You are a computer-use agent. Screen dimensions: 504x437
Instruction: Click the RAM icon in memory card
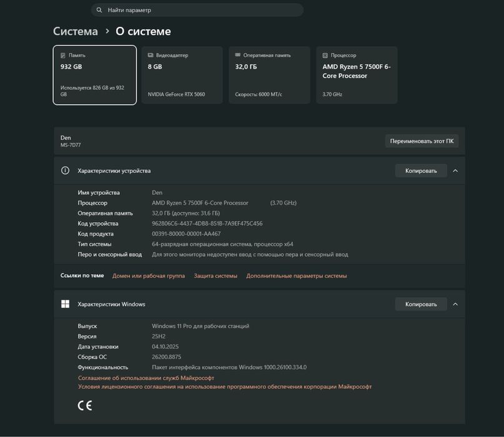pyautogui.click(x=238, y=55)
